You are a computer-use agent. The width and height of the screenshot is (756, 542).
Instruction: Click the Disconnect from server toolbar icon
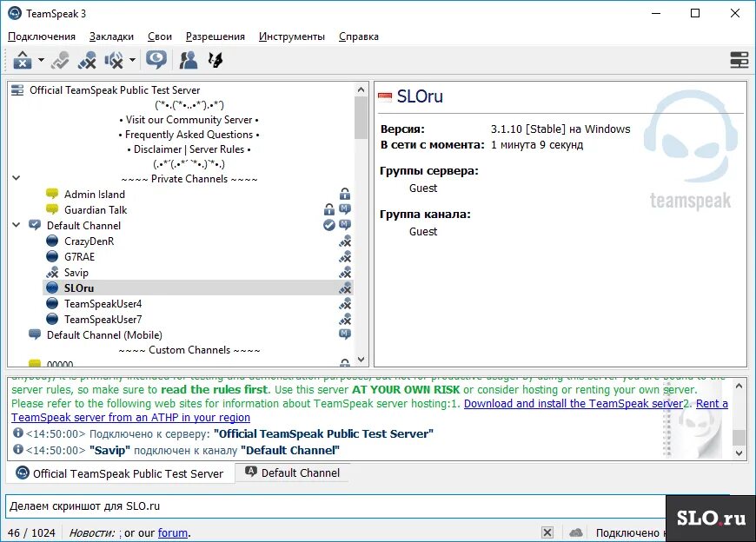pos(60,60)
